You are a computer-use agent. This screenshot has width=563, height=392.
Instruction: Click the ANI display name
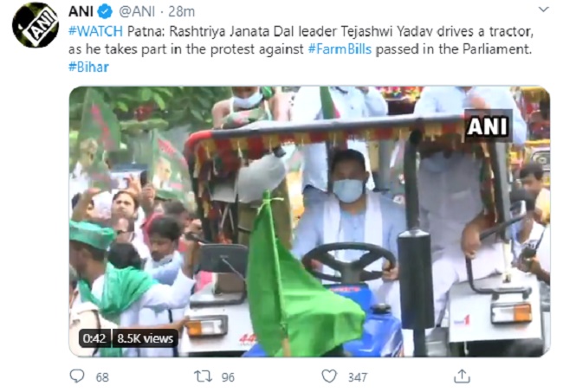pos(81,12)
